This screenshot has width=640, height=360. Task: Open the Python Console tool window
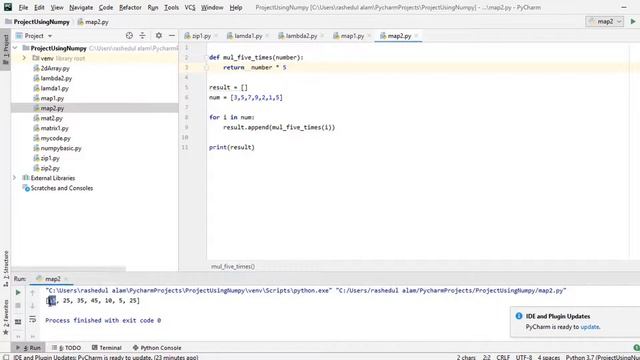coord(157,348)
